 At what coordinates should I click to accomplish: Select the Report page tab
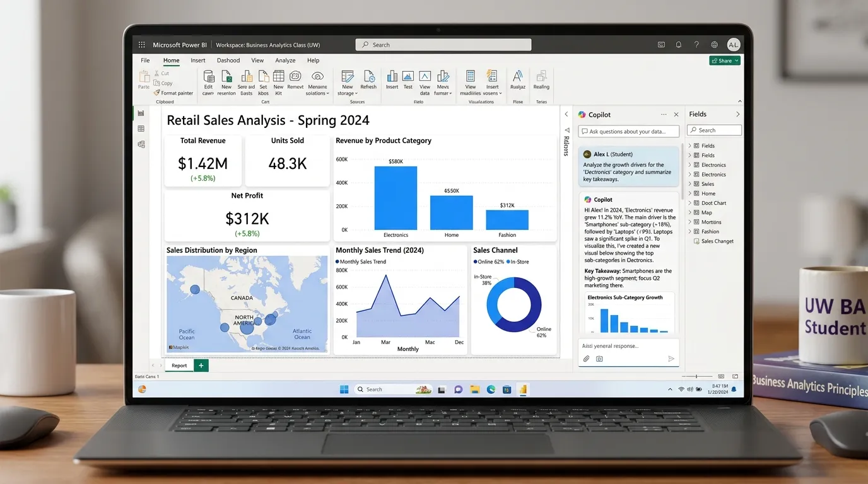[179, 366]
